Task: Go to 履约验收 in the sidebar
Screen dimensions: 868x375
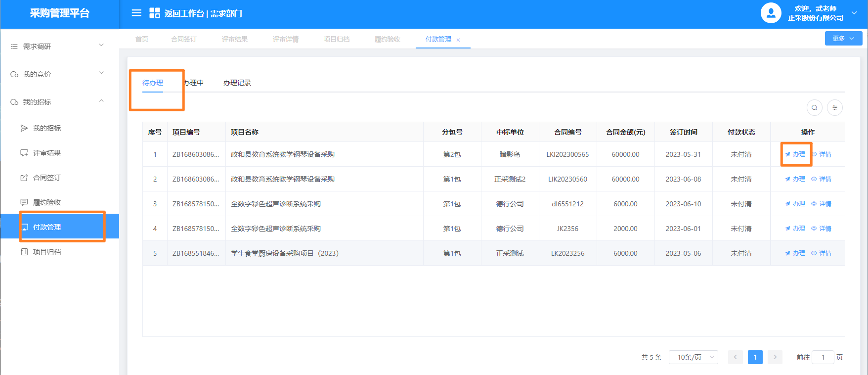Action: (x=46, y=202)
